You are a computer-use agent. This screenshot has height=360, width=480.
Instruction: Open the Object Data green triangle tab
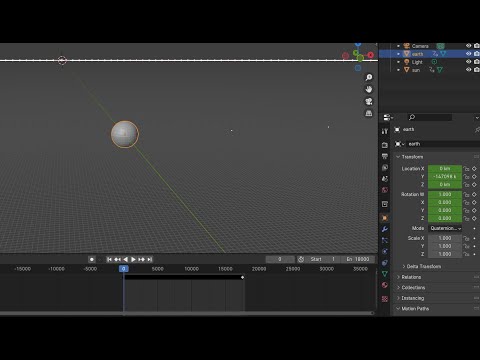385,274
